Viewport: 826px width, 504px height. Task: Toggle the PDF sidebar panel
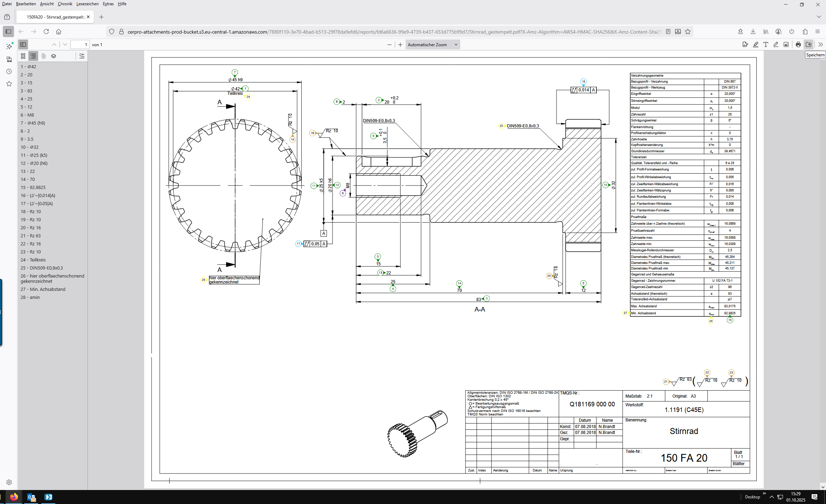(23, 44)
